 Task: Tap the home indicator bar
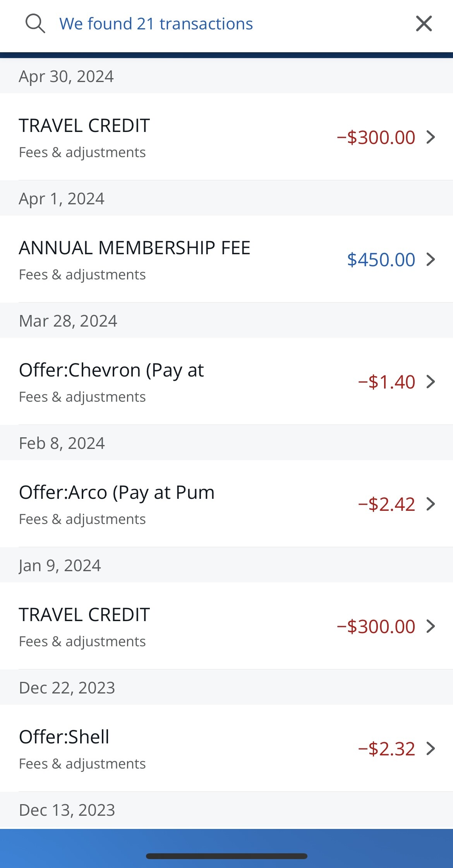[x=226, y=856]
